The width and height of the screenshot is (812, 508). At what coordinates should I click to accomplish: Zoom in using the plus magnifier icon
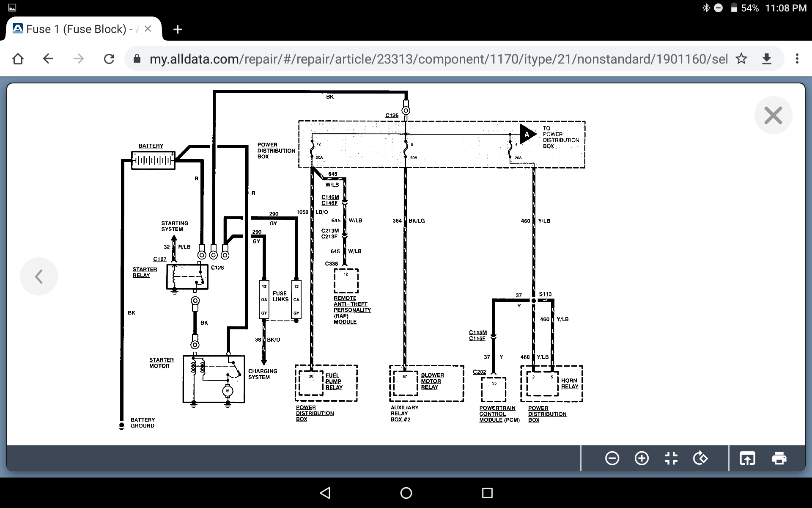tap(642, 458)
